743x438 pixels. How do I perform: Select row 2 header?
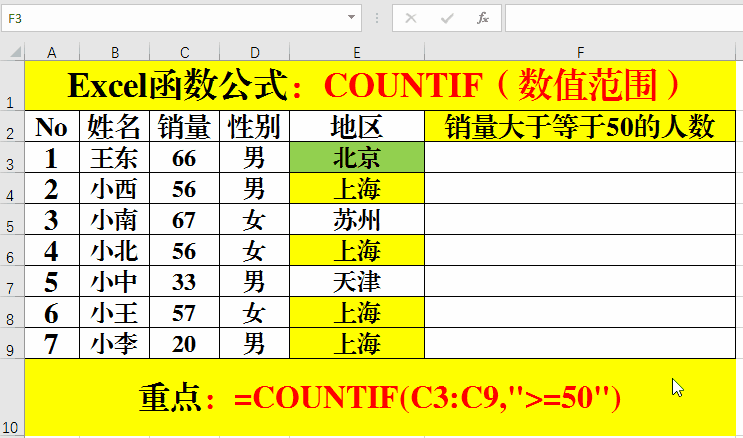(12, 126)
